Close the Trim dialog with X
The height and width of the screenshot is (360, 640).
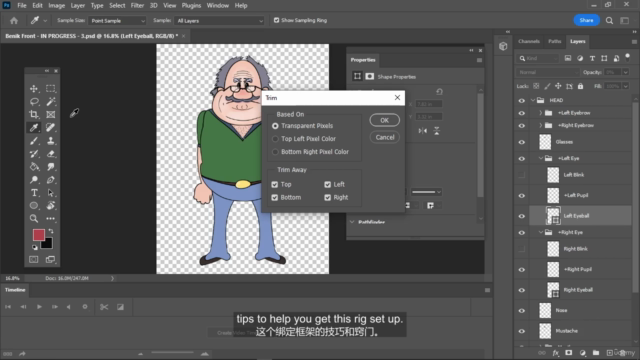(397, 98)
